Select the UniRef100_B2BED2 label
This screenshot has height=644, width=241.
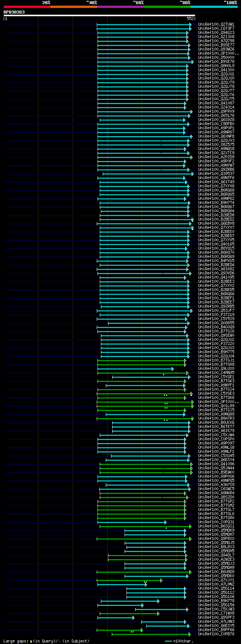click(216, 219)
